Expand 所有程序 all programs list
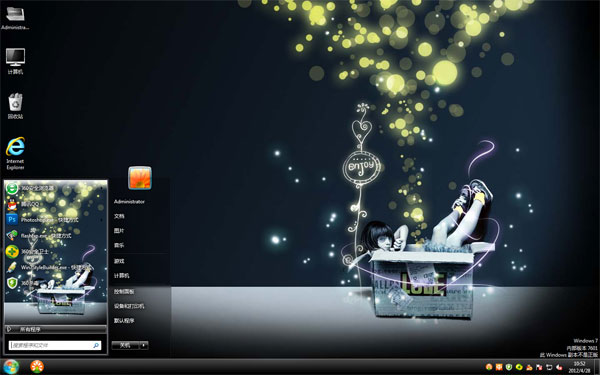This screenshot has height=375, width=600. (55, 329)
